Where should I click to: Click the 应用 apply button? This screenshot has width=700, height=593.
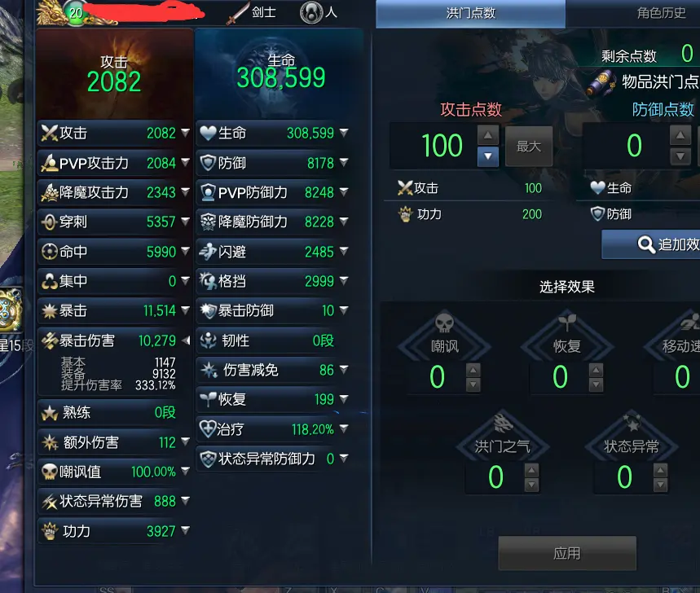(x=567, y=553)
